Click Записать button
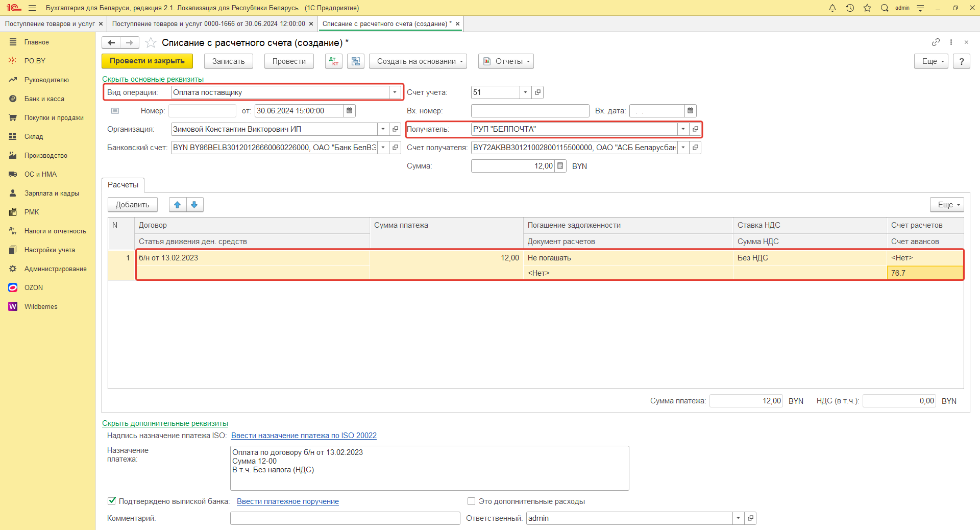The image size is (980, 530). pyautogui.click(x=229, y=61)
